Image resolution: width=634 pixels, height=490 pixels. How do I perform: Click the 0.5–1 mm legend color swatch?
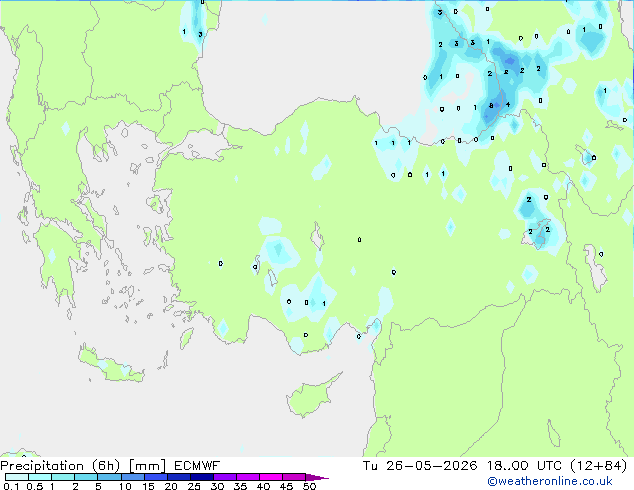coord(40,477)
